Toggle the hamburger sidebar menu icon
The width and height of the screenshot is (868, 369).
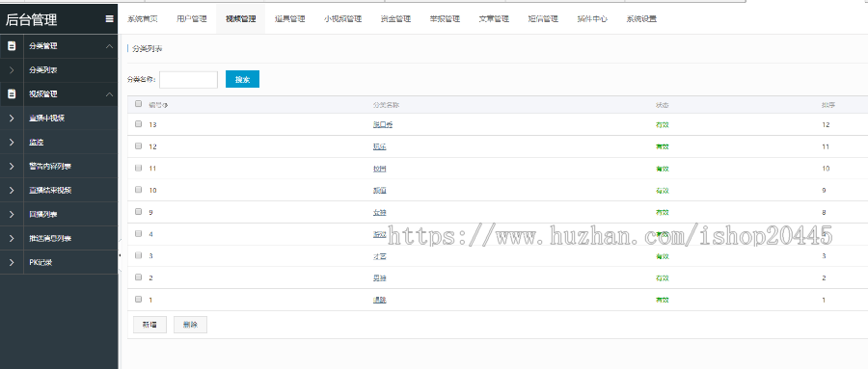click(x=110, y=19)
